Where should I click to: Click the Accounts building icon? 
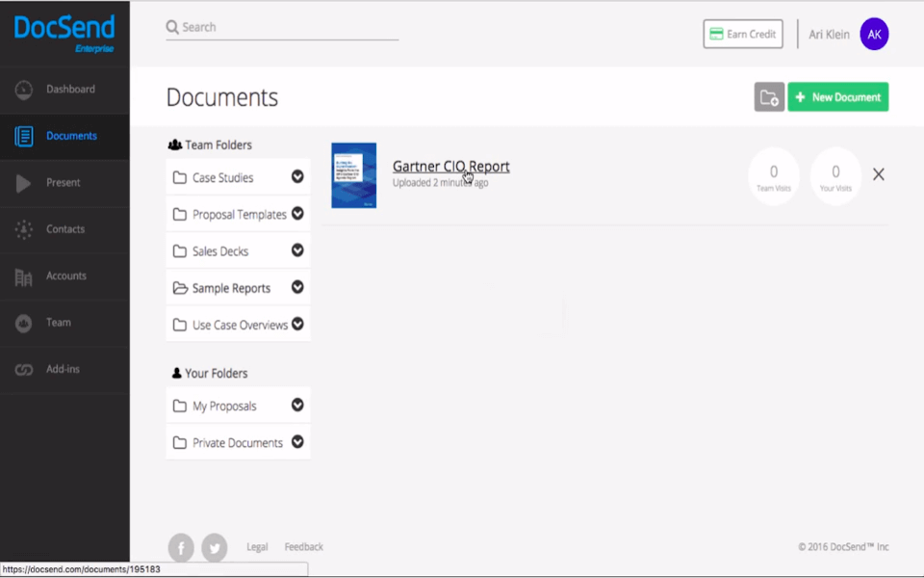[x=23, y=276]
